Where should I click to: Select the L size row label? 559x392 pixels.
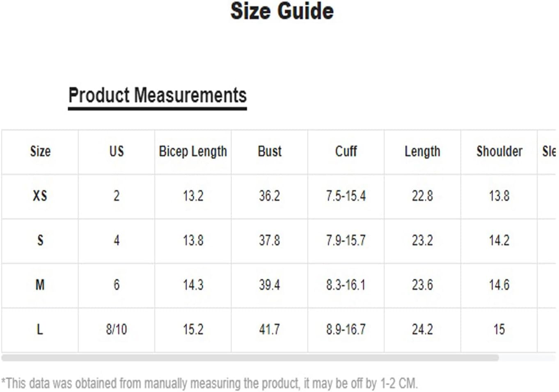40,329
